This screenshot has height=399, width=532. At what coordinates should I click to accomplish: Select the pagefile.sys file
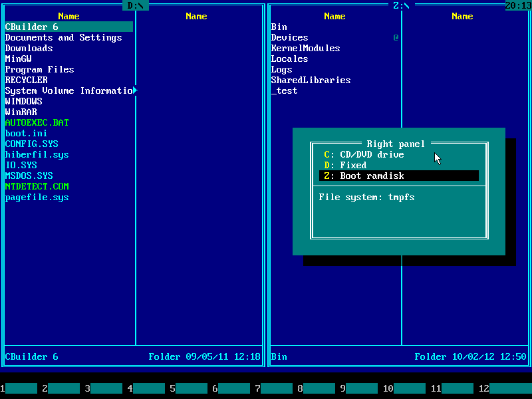[x=37, y=197]
